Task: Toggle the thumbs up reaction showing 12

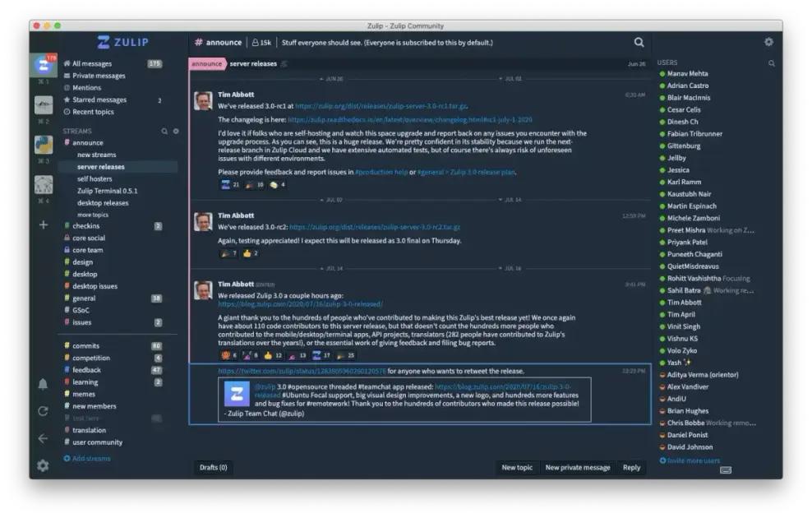Action: point(274,355)
